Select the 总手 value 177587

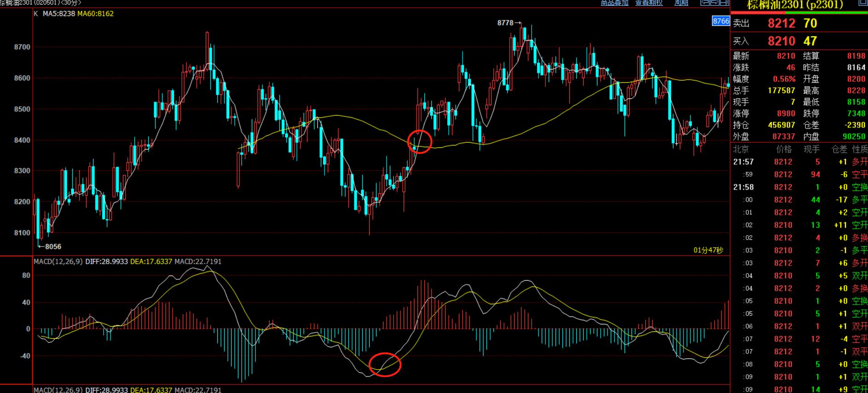pos(781,91)
